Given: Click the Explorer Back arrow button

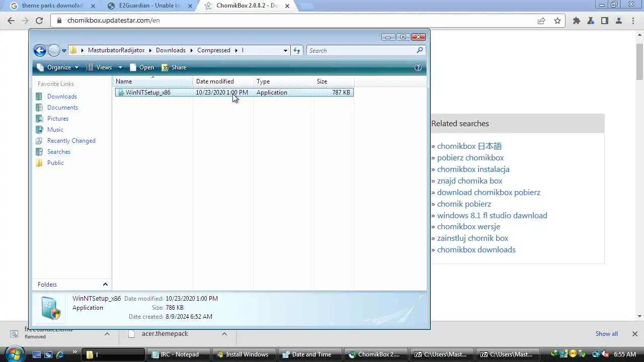Looking at the screenshot, I should (40, 50).
